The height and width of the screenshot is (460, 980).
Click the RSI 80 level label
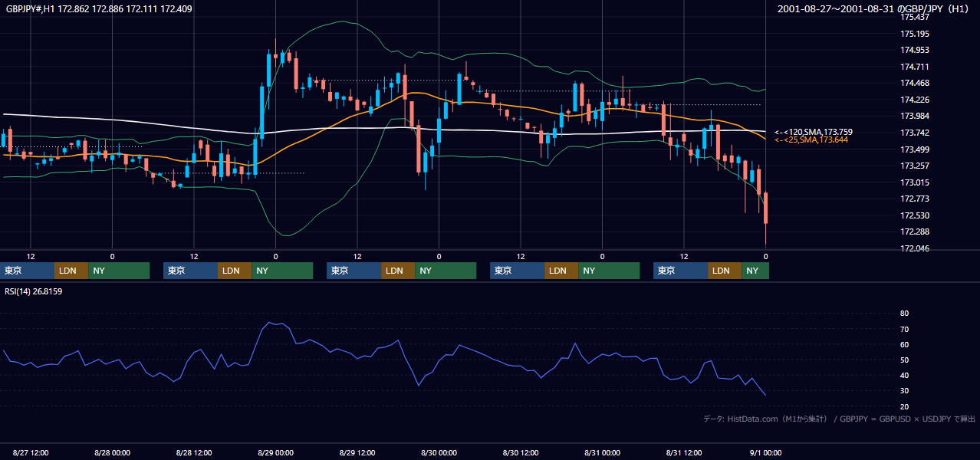(904, 314)
